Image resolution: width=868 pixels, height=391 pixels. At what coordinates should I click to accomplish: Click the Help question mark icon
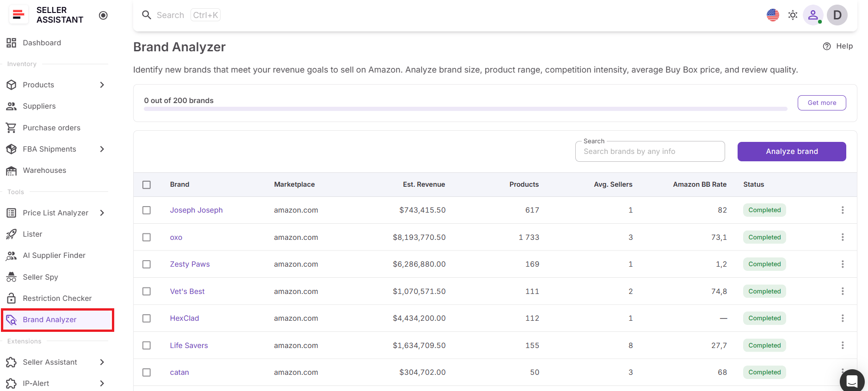(x=827, y=46)
